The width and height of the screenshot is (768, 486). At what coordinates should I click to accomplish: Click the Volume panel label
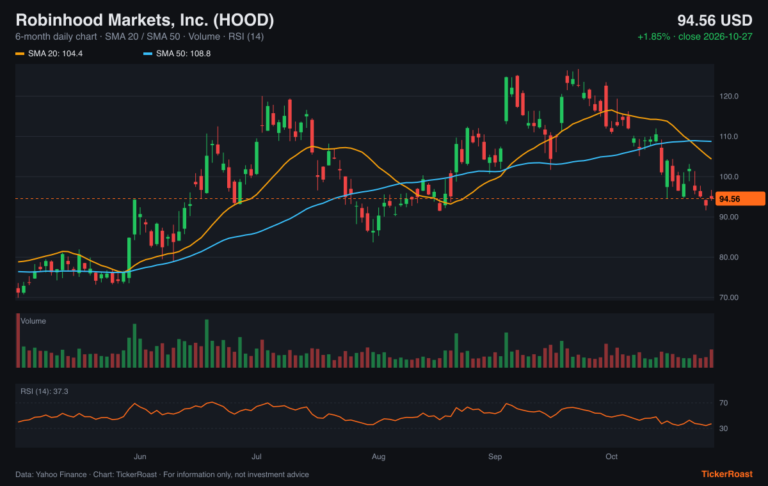pos(33,321)
